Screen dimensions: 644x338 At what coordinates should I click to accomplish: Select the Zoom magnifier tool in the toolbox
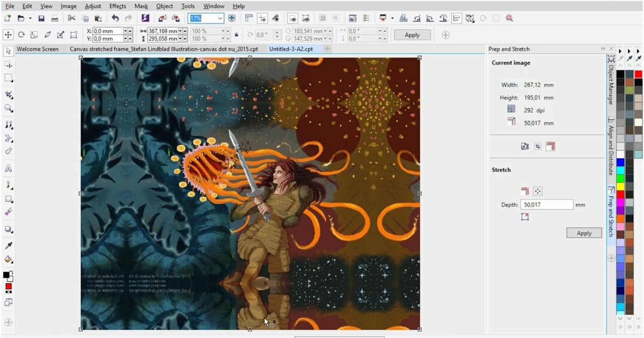(x=9, y=108)
